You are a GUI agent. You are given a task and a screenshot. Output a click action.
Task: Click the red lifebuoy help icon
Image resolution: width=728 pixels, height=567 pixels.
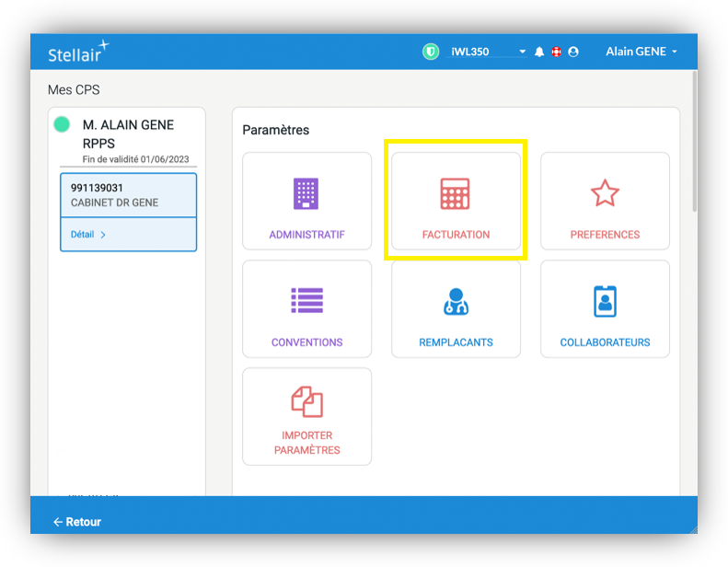pyautogui.click(x=556, y=52)
